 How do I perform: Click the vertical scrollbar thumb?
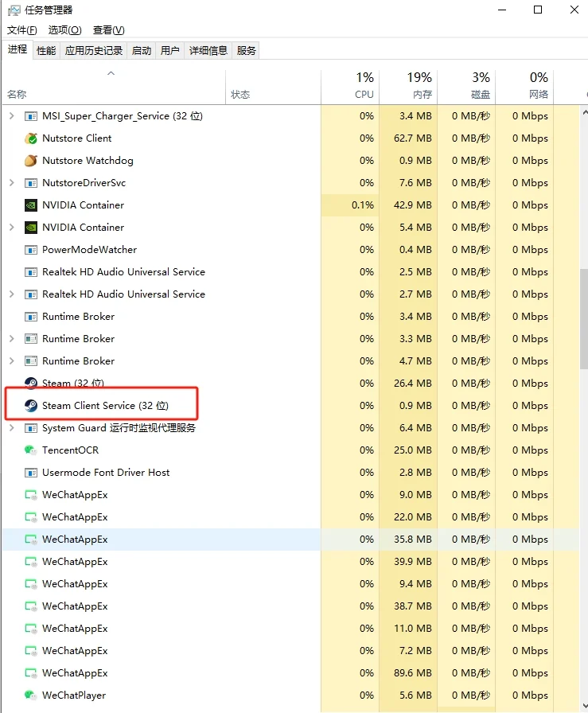(584, 319)
